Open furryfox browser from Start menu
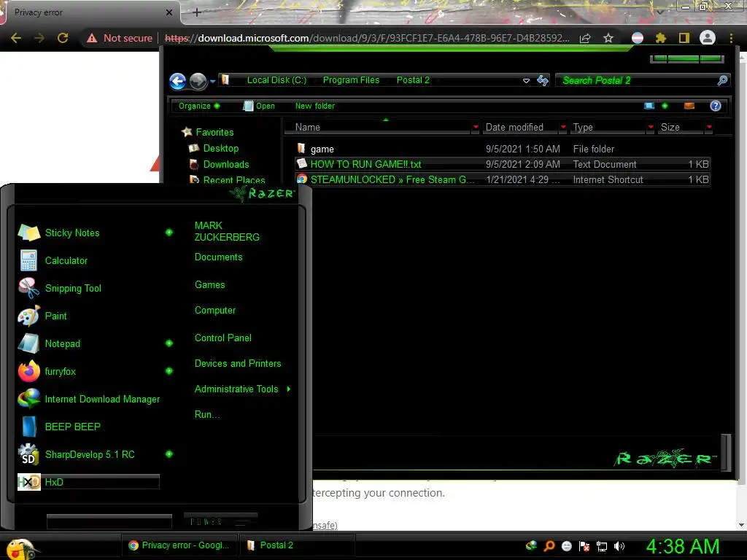Image resolution: width=747 pixels, height=560 pixels. (x=88, y=371)
